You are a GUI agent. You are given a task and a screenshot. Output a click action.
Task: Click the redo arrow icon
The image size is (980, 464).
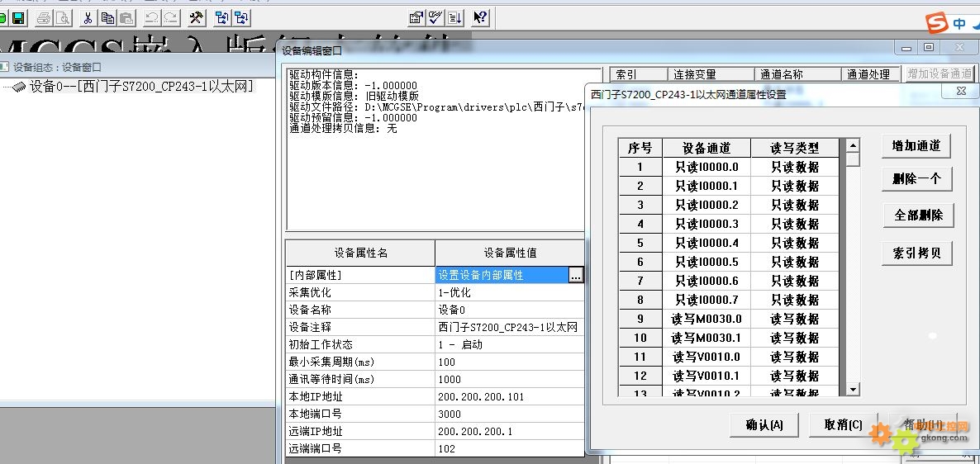point(170,17)
